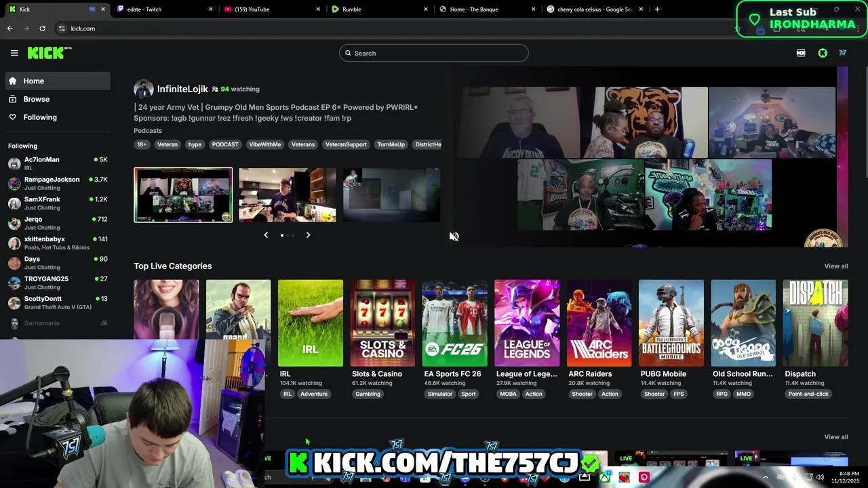Select the Adventure tag under IRL
The image size is (868, 488).
314,394
